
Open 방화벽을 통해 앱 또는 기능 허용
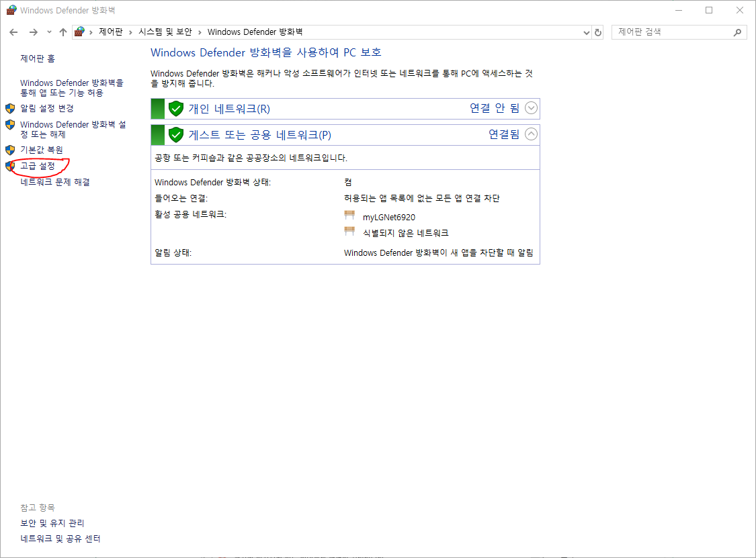tap(72, 88)
